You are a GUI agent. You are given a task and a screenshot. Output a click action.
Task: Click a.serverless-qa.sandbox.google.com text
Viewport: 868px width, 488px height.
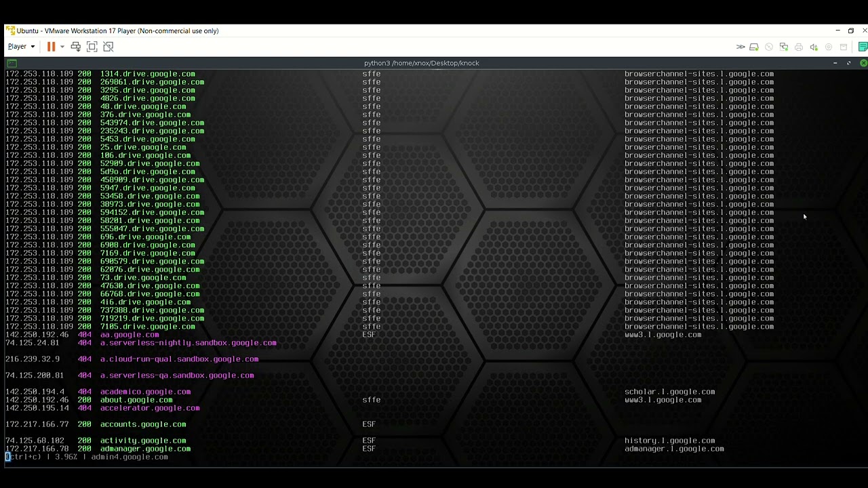click(177, 375)
